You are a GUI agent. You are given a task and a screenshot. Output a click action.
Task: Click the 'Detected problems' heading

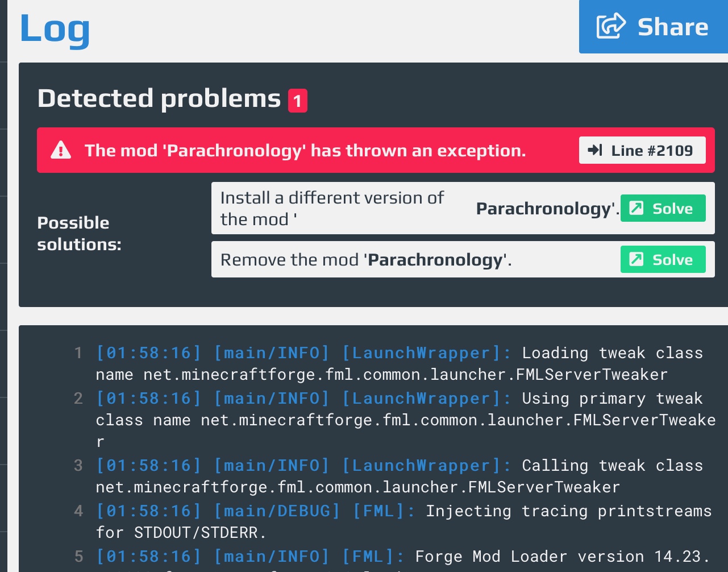[159, 98]
